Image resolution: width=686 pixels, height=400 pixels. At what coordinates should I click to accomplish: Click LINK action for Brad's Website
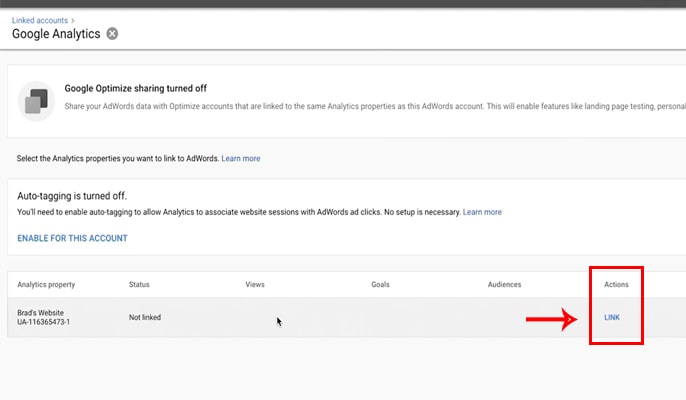tap(612, 317)
